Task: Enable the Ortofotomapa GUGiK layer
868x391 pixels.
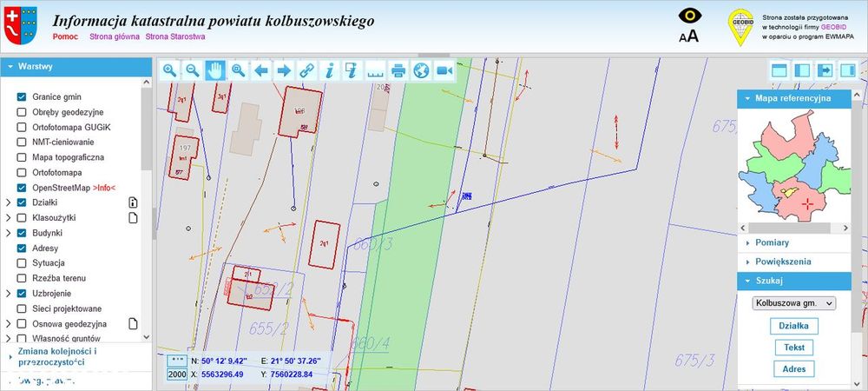Action: point(22,127)
